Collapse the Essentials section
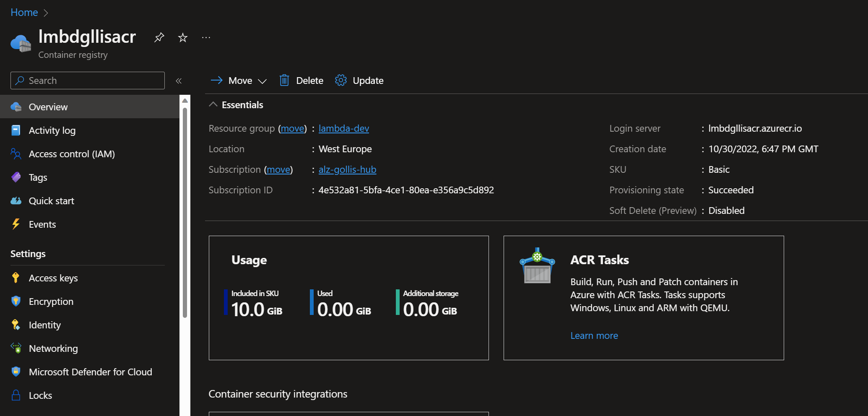Viewport: 868px width, 416px height. [213, 105]
